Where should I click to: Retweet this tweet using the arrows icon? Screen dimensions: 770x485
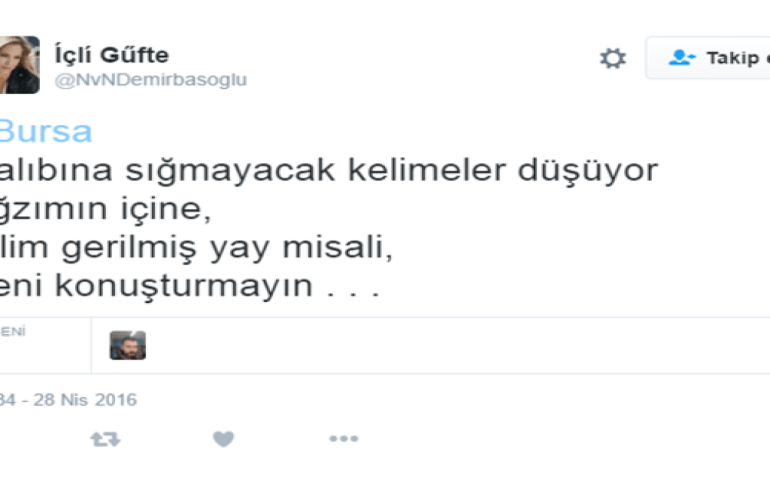105,439
